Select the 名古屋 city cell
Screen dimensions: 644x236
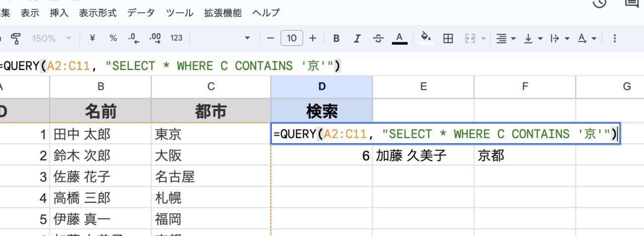tap(211, 177)
